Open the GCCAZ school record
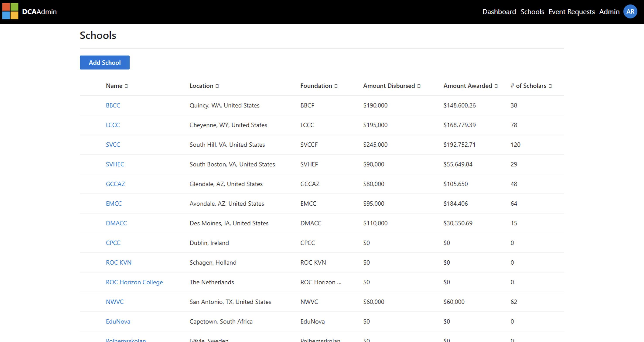The image size is (644, 342). pos(115,184)
